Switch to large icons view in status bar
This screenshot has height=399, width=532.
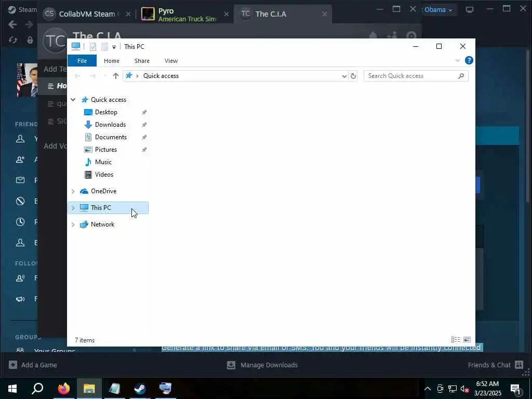[467, 340]
